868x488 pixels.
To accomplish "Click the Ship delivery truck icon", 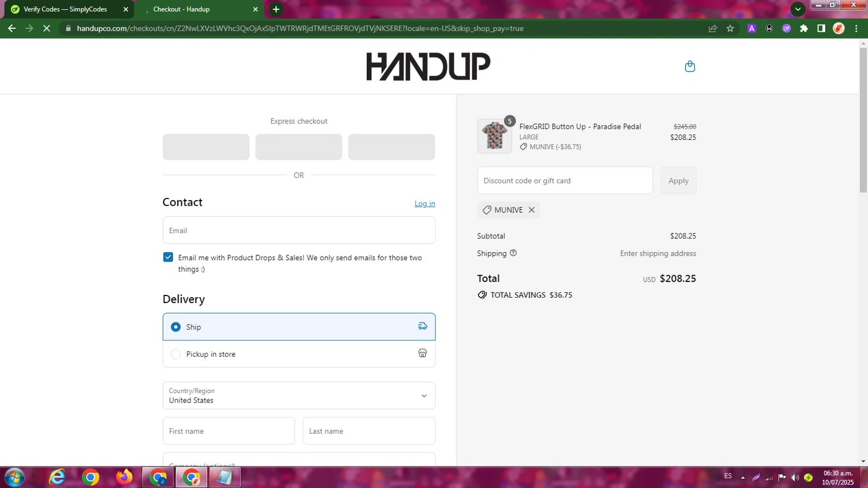I will 422,326.
